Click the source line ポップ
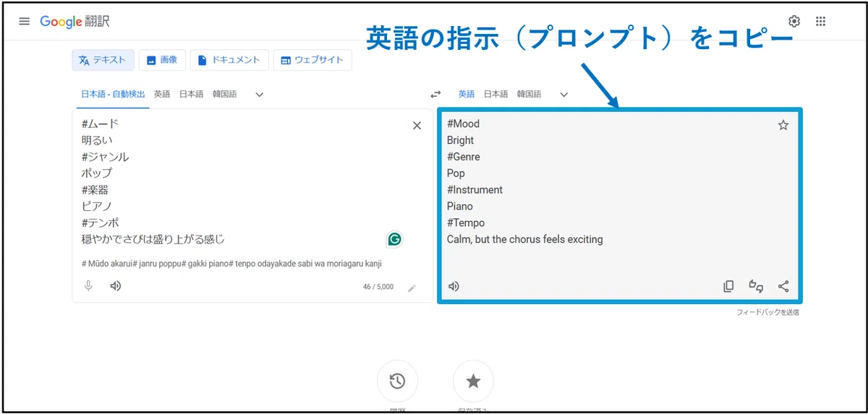Screen dimensions: 868x414 point(97,173)
